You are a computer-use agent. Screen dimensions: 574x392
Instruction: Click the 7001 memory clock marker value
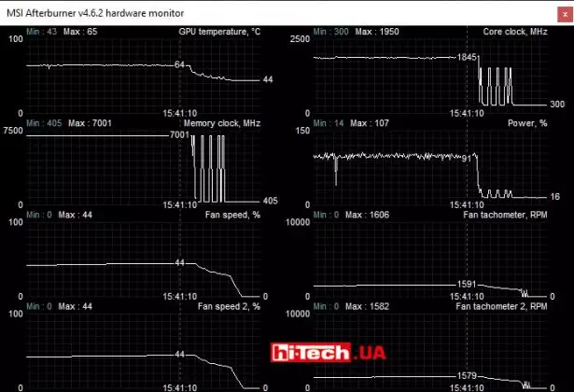tap(179, 134)
